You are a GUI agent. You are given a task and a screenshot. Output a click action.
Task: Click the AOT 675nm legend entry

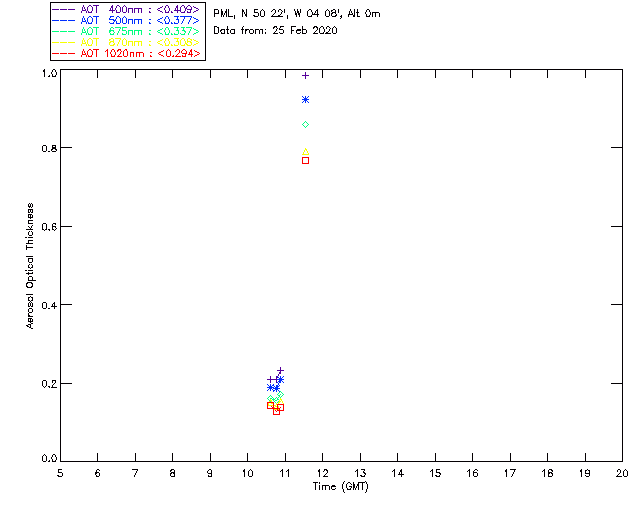coord(127,31)
